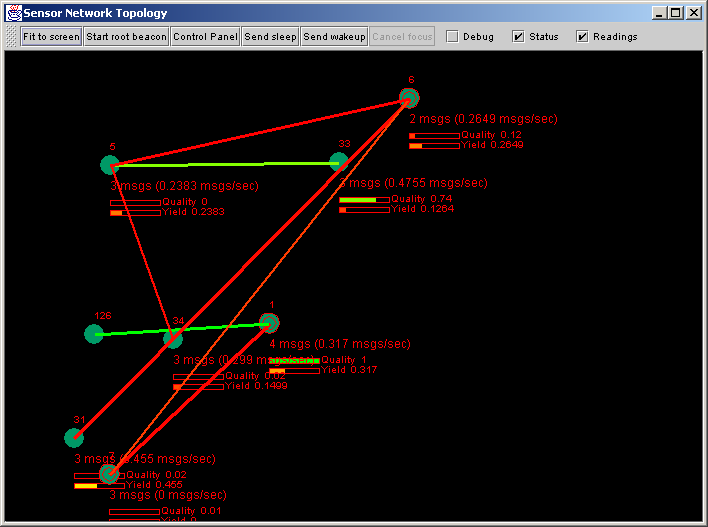Image resolution: width=708 pixels, height=527 pixels.
Task: Send sleep command to the network
Action: pos(270,37)
